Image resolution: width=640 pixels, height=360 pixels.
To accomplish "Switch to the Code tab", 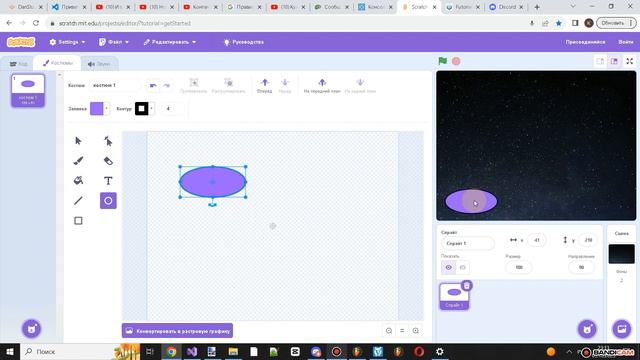I will coord(19,64).
